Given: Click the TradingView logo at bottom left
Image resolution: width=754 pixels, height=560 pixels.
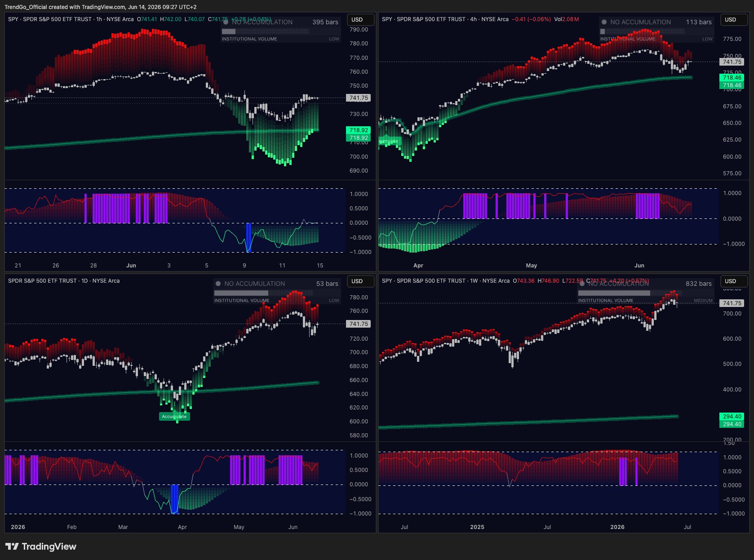Looking at the screenshot, I should click(x=41, y=547).
